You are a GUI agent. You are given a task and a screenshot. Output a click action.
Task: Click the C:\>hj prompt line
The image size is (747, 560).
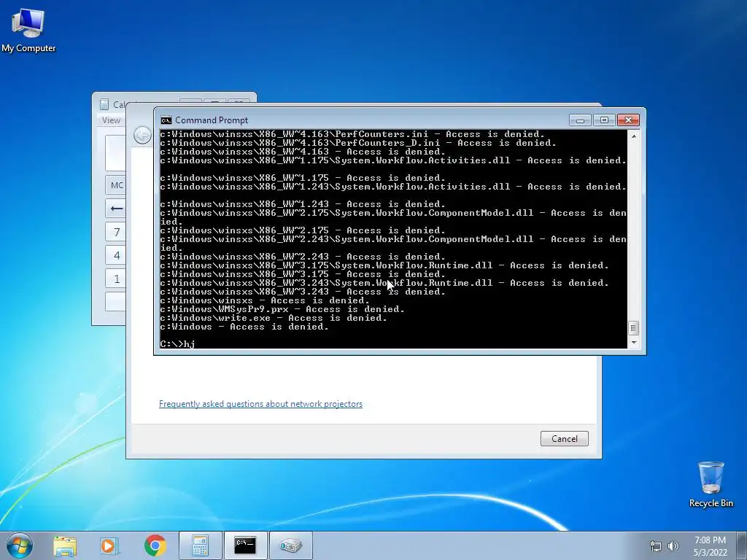tap(178, 344)
